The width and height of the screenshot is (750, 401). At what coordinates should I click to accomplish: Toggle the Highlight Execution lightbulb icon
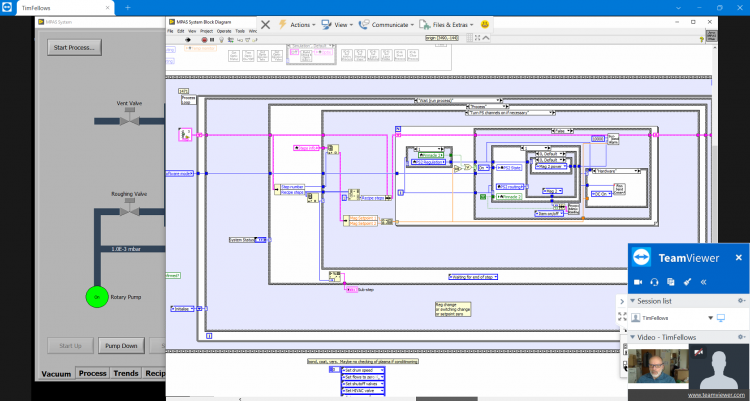coord(221,40)
